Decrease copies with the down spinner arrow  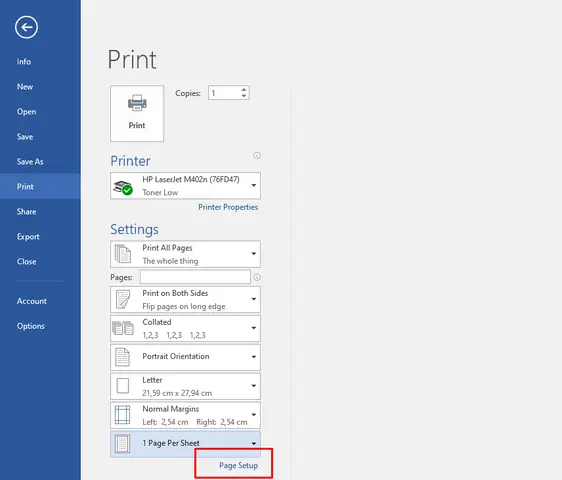coord(244,96)
